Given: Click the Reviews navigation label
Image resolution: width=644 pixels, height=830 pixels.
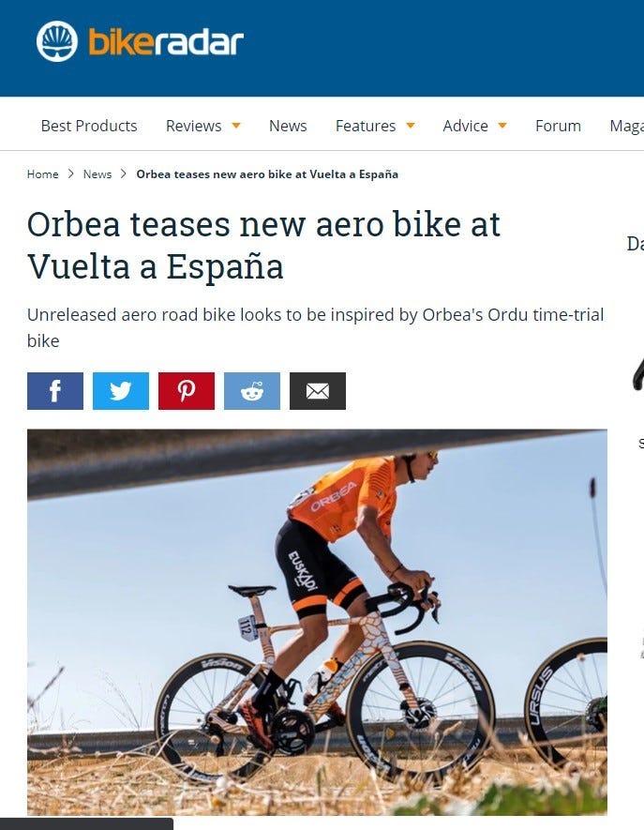Looking at the screenshot, I should (x=194, y=126).
